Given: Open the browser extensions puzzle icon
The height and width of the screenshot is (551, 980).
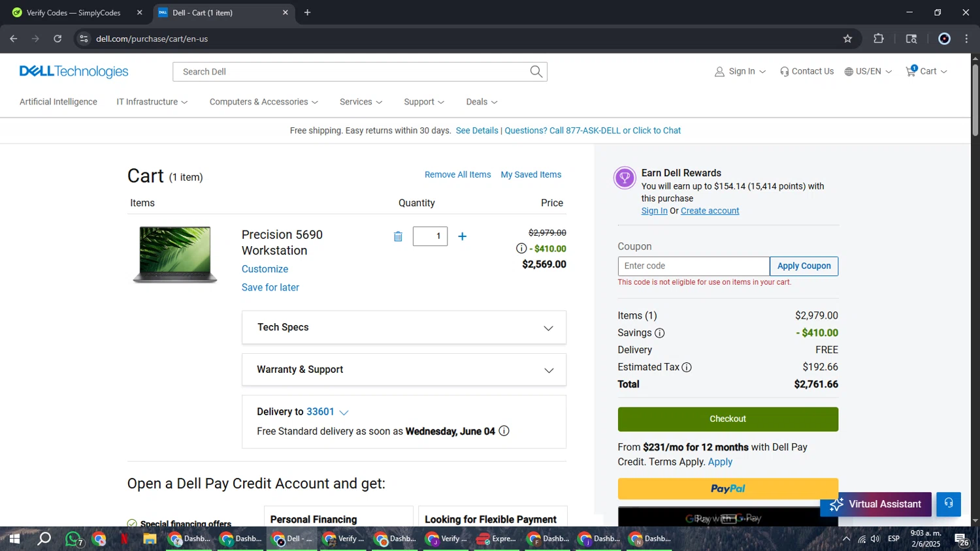Looking at the screenshot, I should pyautogui.click(x=879, y=39).
